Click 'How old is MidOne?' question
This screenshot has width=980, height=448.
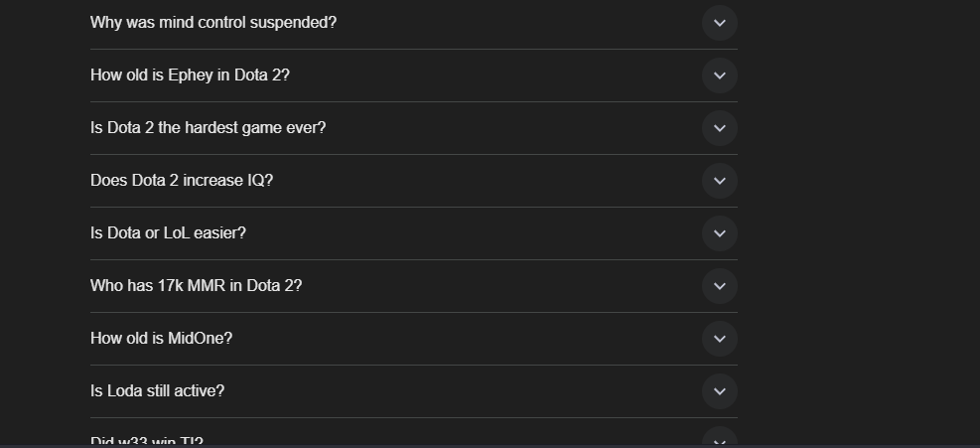161,338
